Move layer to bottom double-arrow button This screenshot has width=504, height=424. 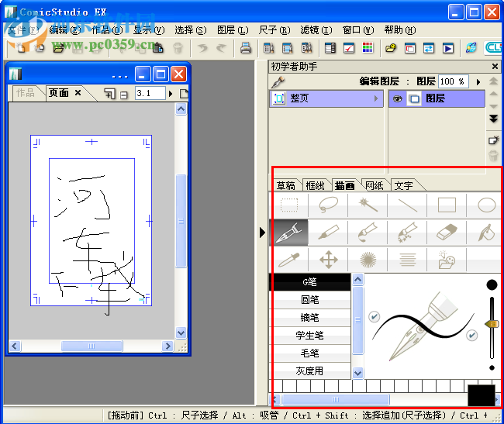(493, 119)
